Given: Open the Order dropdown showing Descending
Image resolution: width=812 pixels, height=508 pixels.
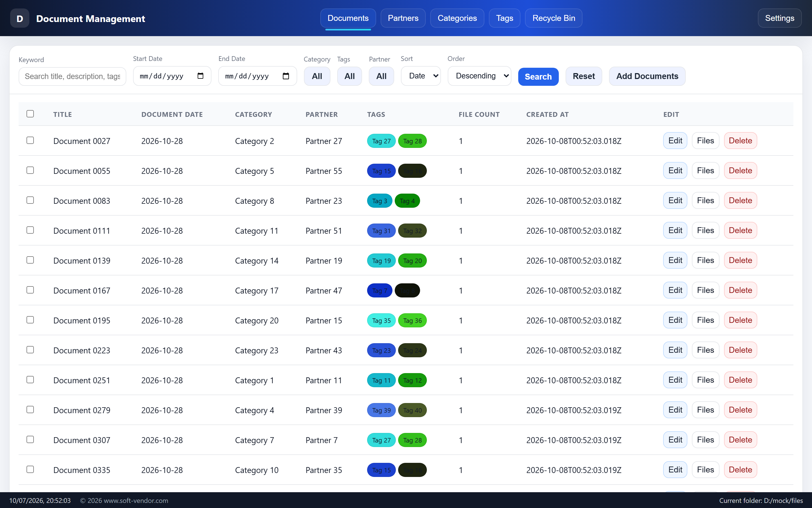Looking at the screenshot, I should (479, 76).
